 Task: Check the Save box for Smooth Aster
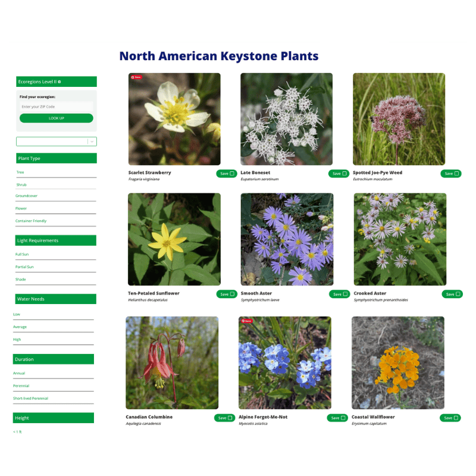pos(345,294)
